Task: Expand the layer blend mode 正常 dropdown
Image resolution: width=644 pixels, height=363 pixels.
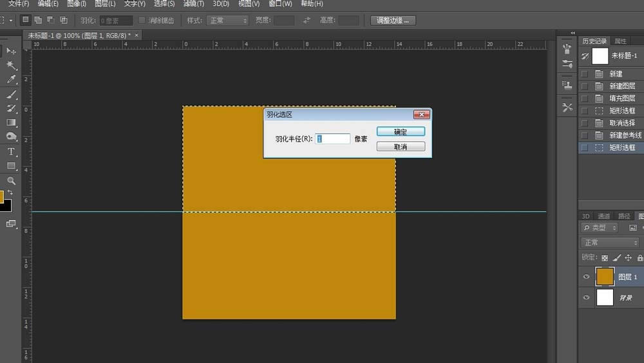Action: [x=609, y=242]
